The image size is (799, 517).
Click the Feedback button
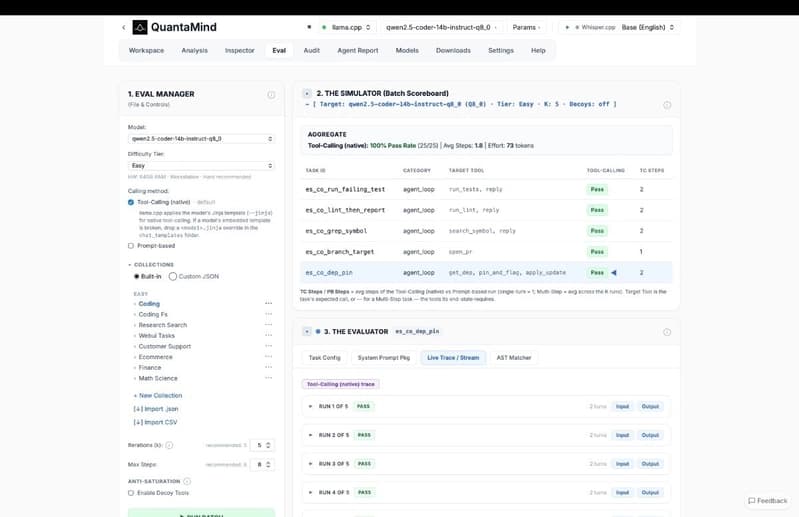pyautogui.click(x=767, y=501)
